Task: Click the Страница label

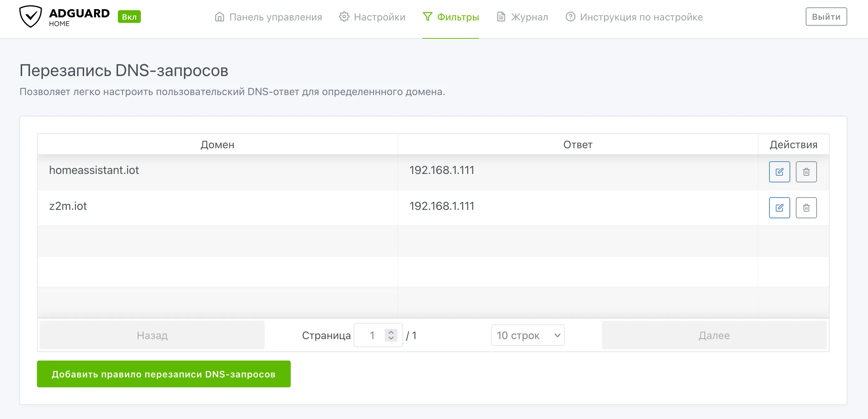Action: point(326,336)
